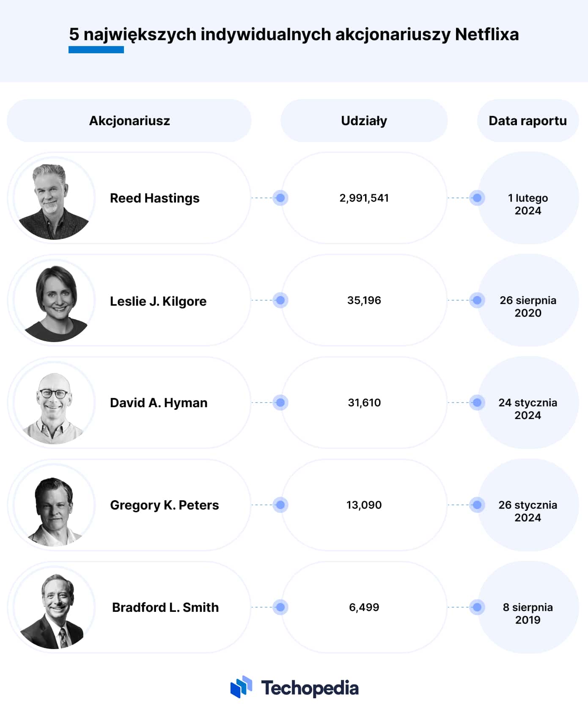Click the Gregory K. Peters name

(165, 505)
